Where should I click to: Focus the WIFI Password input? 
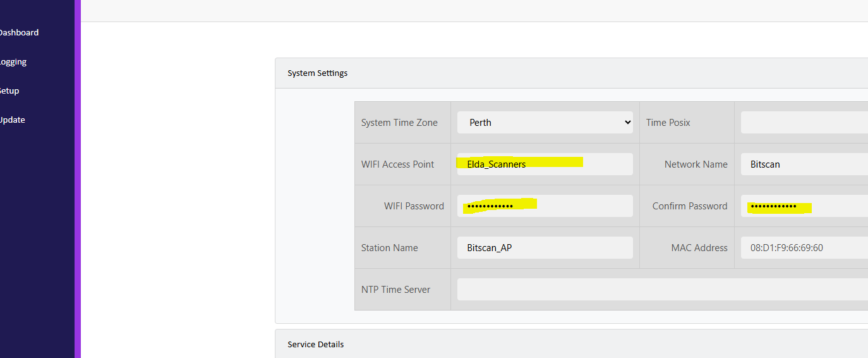tap(545, 206)
